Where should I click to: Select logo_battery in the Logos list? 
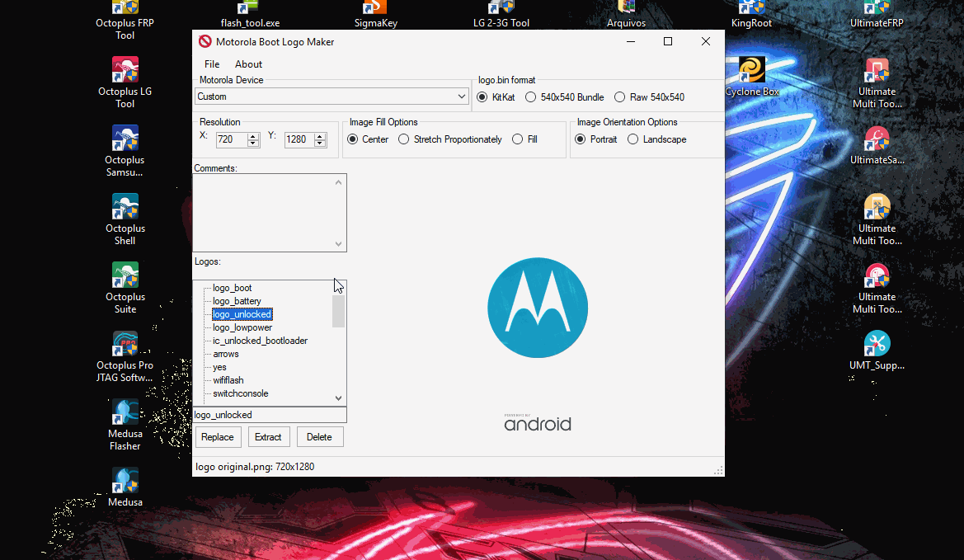point(237,301)
